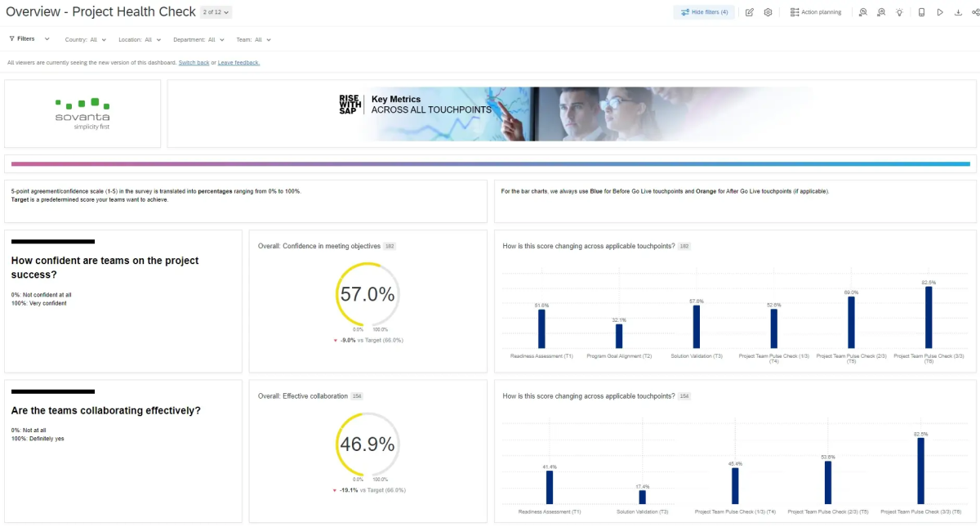980x527 pixels.
Task: Start presentation with the play icon
Action: pos(940,12)
